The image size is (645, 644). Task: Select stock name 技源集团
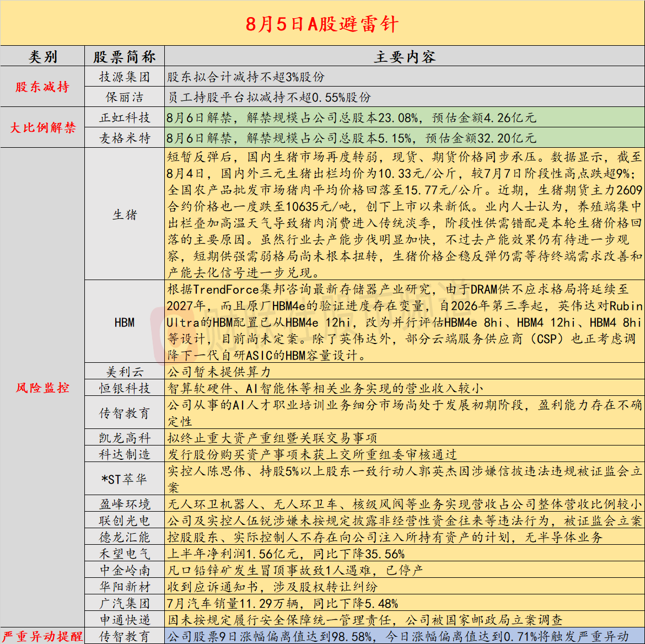125,77
